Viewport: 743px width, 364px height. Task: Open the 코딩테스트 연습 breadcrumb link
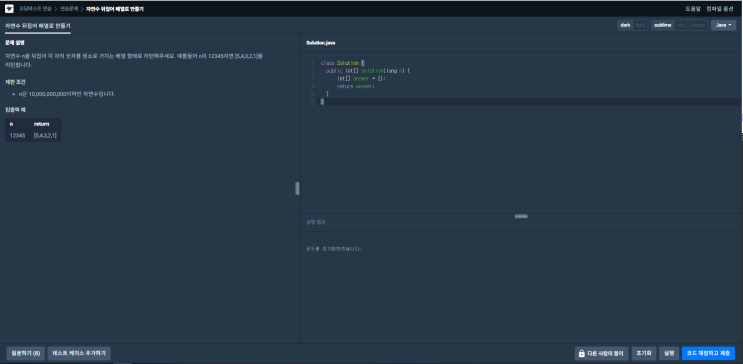point(36,9)
